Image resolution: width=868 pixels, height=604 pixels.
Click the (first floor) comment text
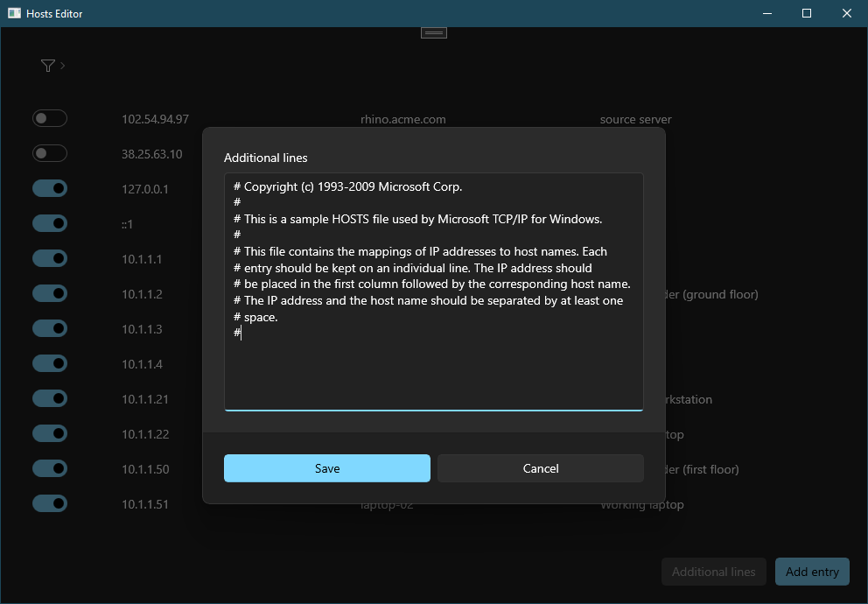click(x=710, y=469)
